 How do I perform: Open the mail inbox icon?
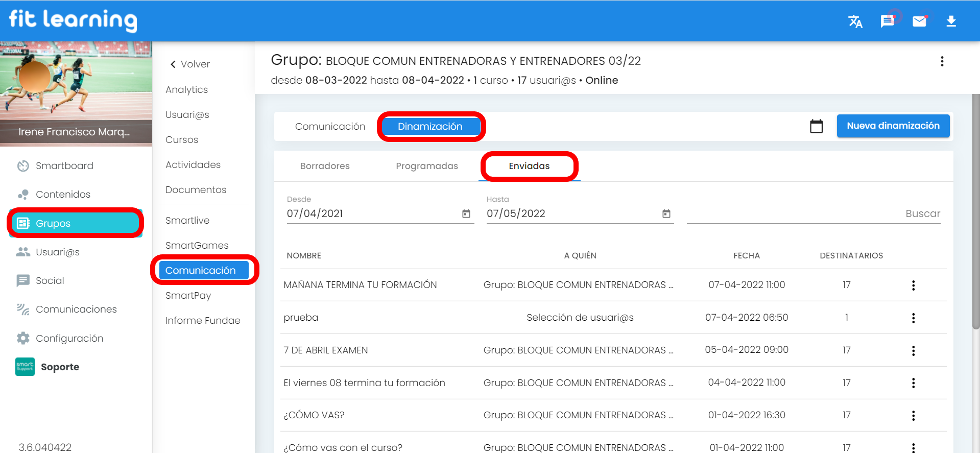(919, 21)
